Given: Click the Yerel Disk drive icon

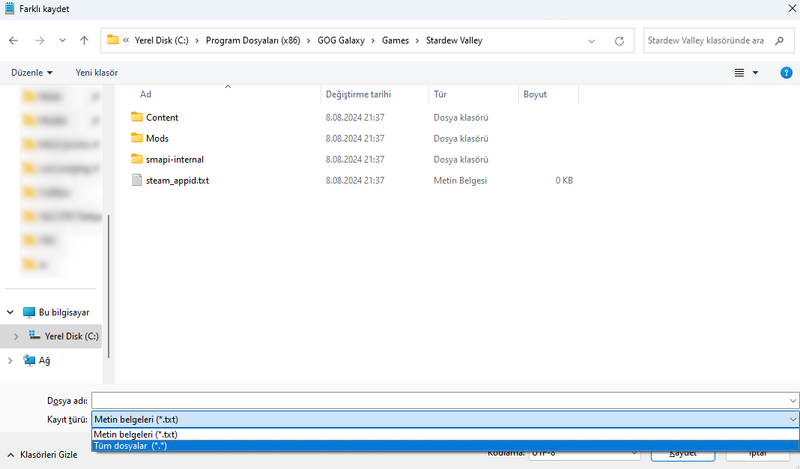Looking at the screenshot, I should coord(34,335).
